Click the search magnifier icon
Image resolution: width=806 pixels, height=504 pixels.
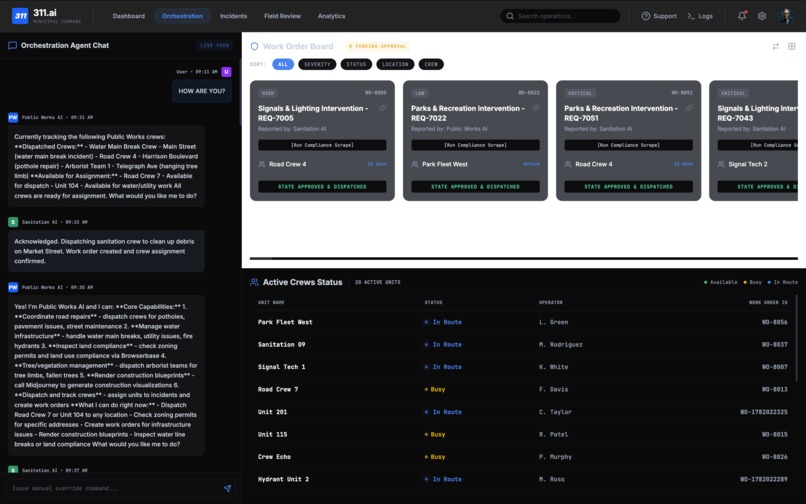click(x=509, y=16)
